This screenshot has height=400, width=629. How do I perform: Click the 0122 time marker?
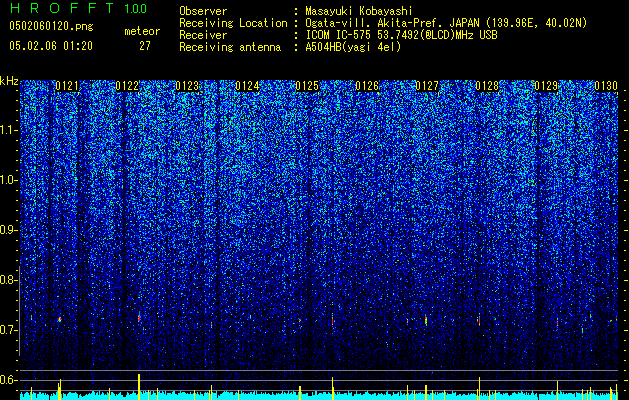click(x=127, y=86)
